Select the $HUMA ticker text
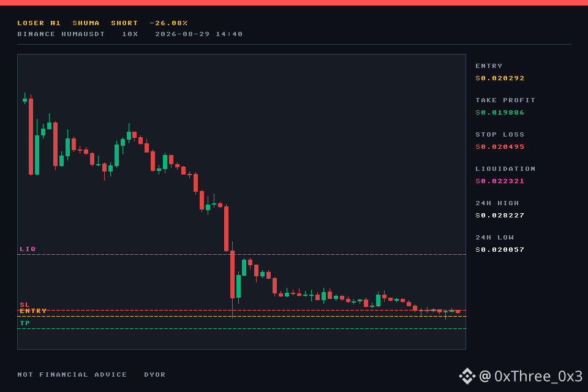Screen dimensions: 588x392 click(86, 23)
